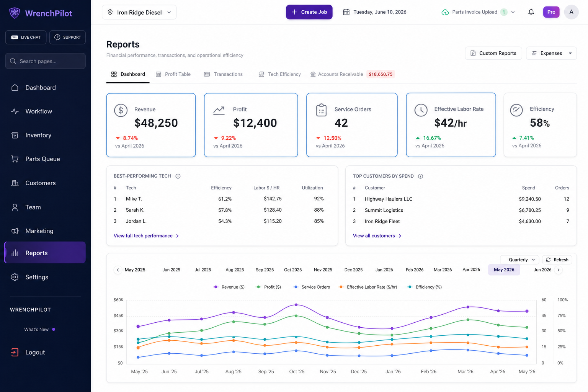Open Reports in the sidebar menu
The height and width of the screenshot is (392, 588).
(x=45, y=253)
